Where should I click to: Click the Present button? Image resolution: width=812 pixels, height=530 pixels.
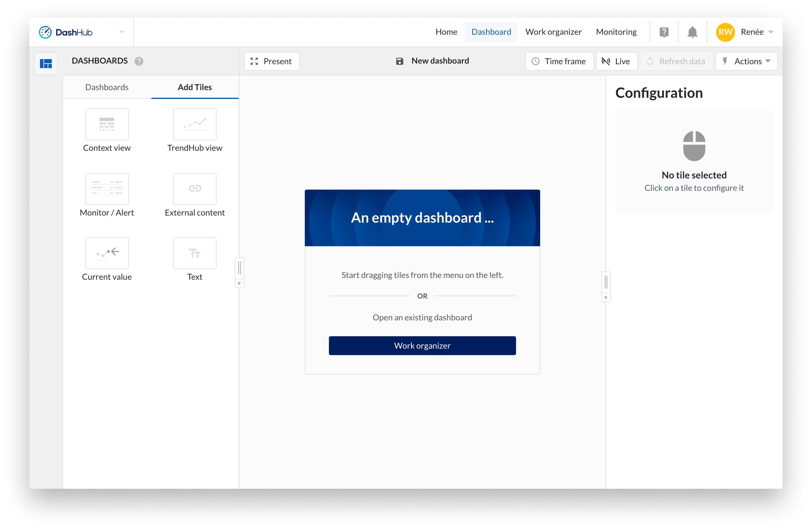[x=272, y=61]
